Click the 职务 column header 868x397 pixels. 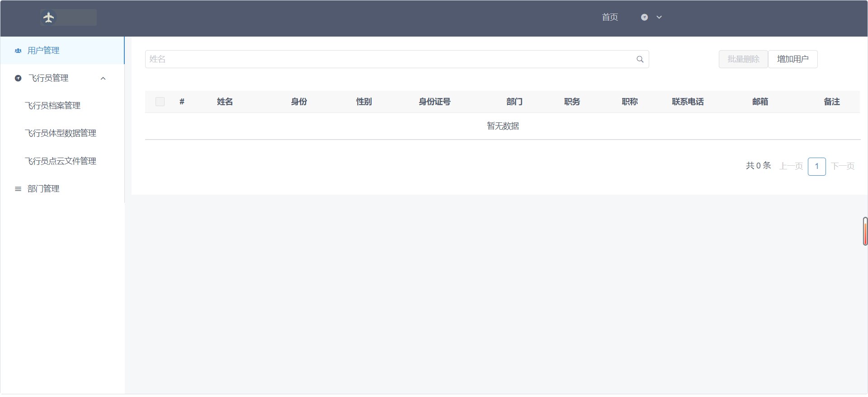pos(572,102)
